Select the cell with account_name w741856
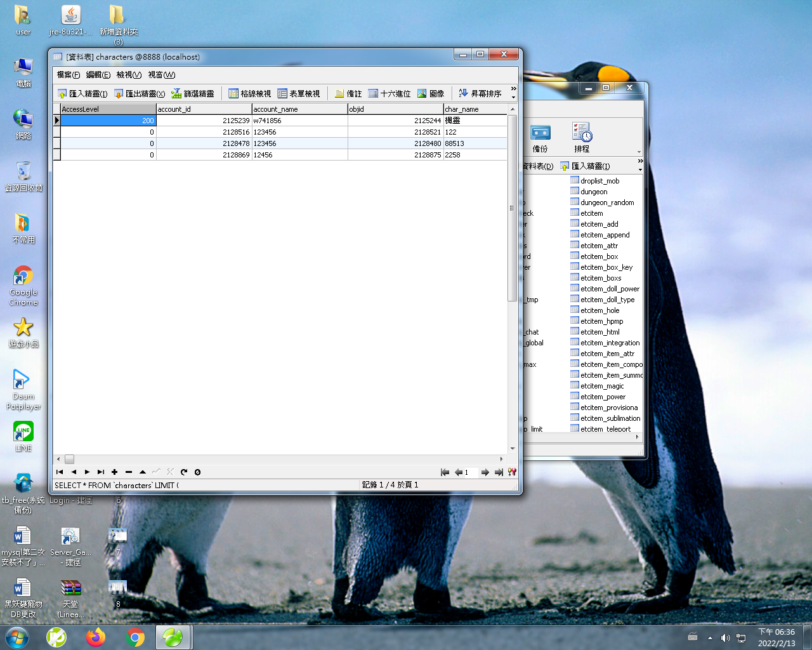 pyautogui.click(x=299, y=121)
